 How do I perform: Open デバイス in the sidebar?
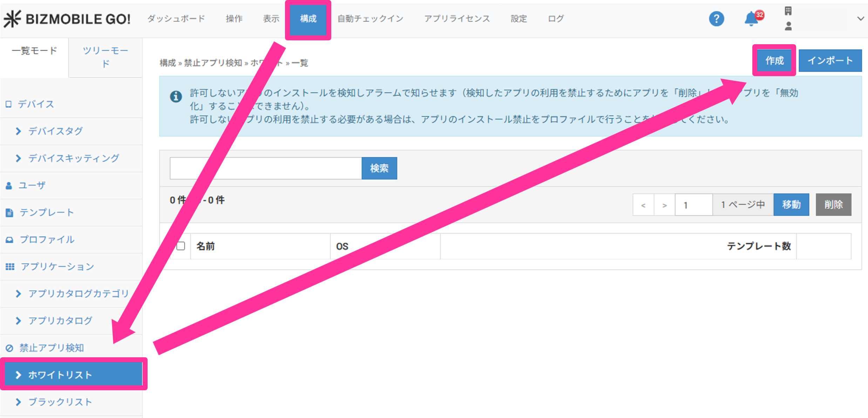pyautogui.click(x=36, y=104)
